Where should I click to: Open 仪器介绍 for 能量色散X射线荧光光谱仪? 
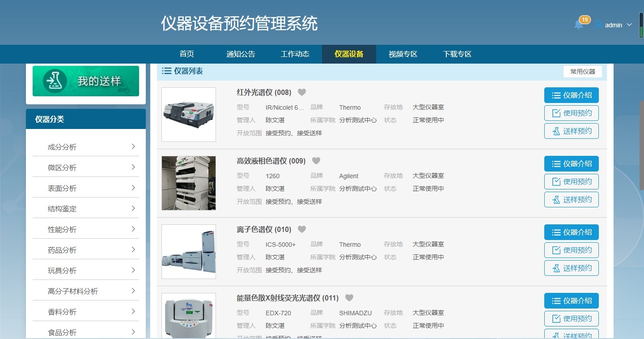pos(571,300)
